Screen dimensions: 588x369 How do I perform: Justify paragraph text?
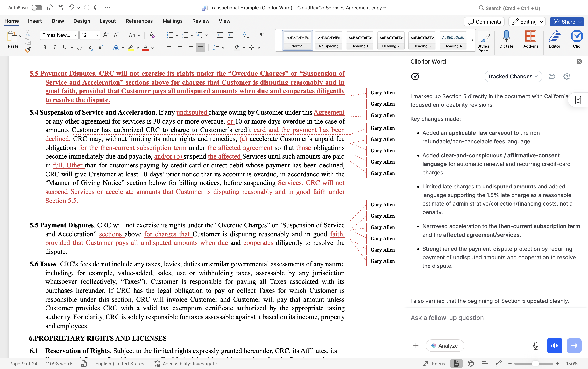coord(200,48)
